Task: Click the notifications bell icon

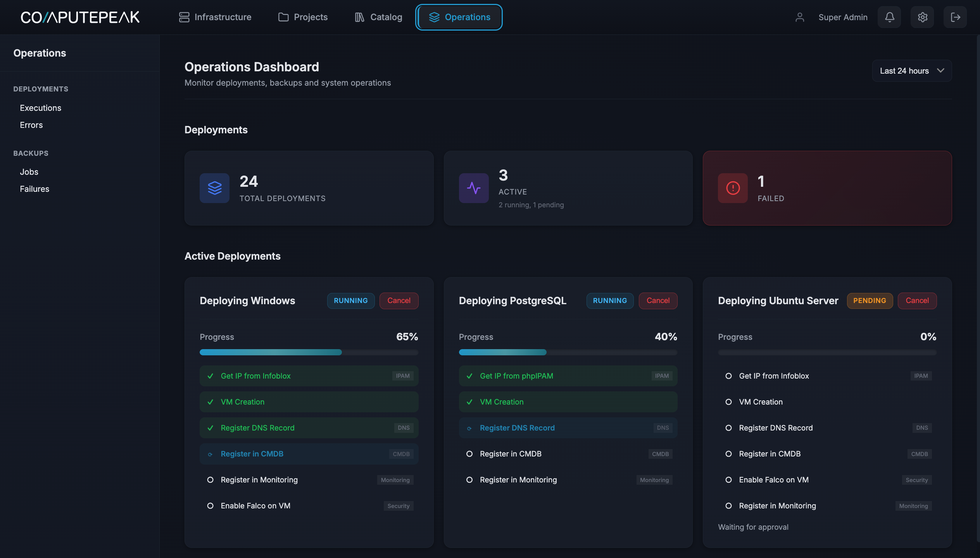Action: 889,17
